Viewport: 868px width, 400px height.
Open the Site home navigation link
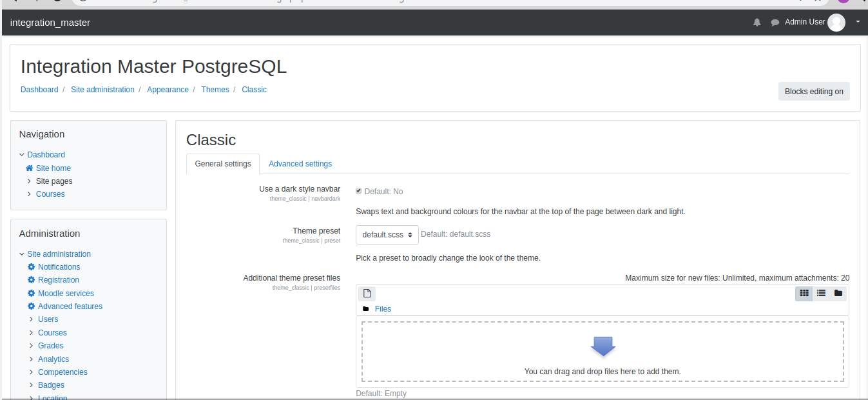pyautogui.click(x=53, y=168)
